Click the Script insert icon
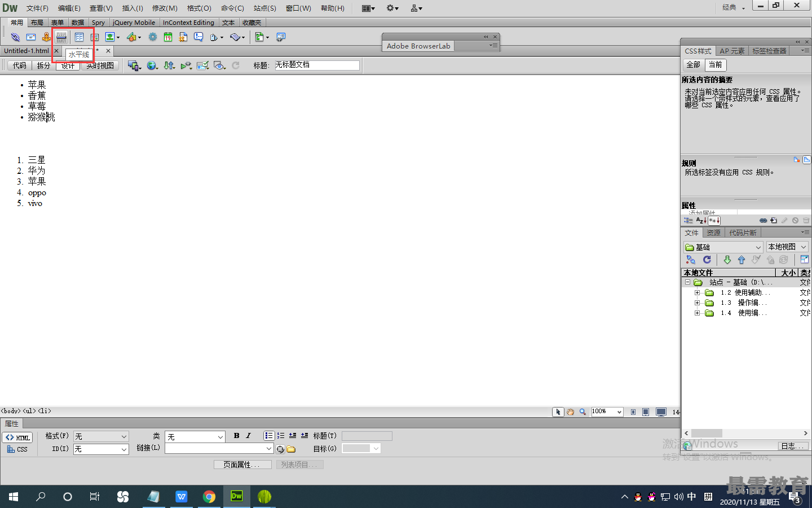 click(x=237, y=37)
